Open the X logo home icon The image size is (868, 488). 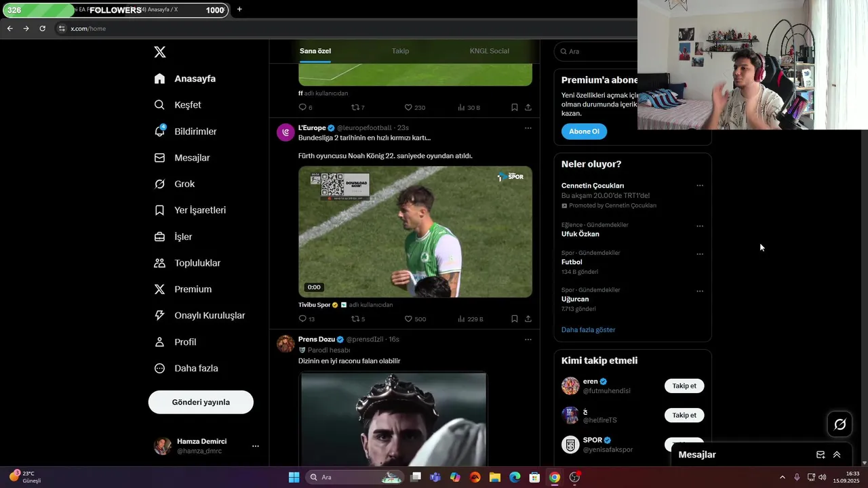pos(159,52)
